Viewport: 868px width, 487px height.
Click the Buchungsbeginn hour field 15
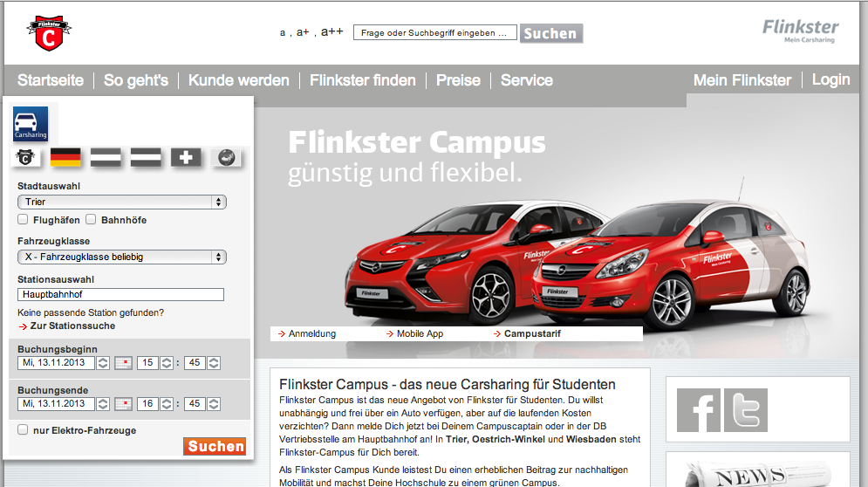147,363
